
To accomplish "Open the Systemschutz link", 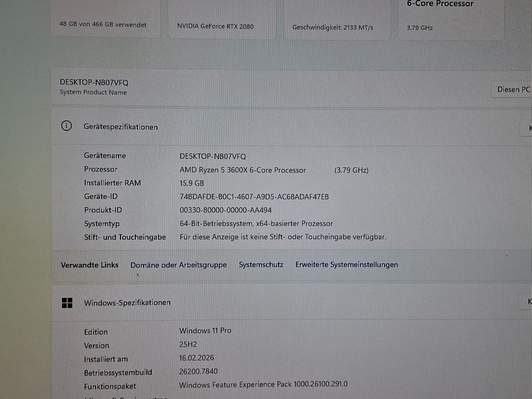I will coord(261,265).
